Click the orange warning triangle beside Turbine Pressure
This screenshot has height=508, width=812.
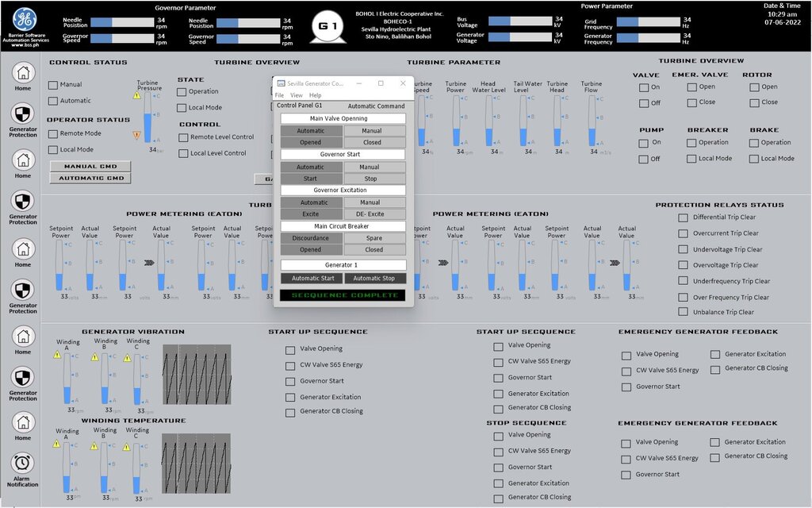click(136, 135)
